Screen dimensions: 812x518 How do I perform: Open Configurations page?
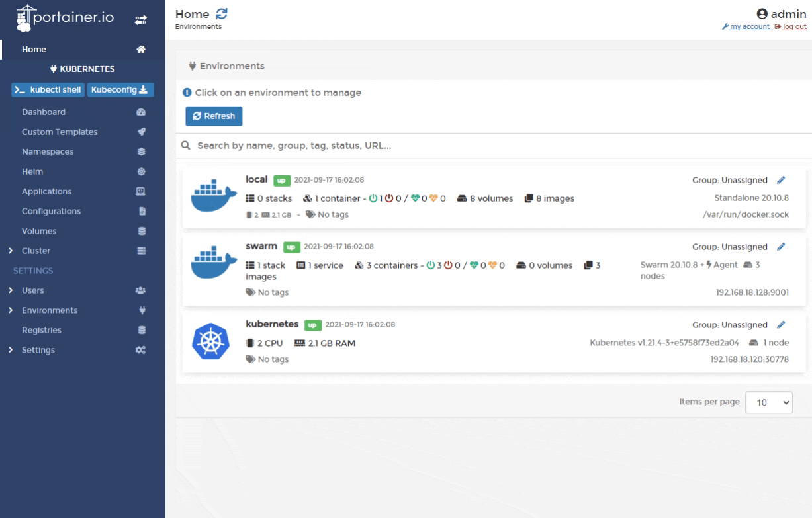tap(52, 211)
